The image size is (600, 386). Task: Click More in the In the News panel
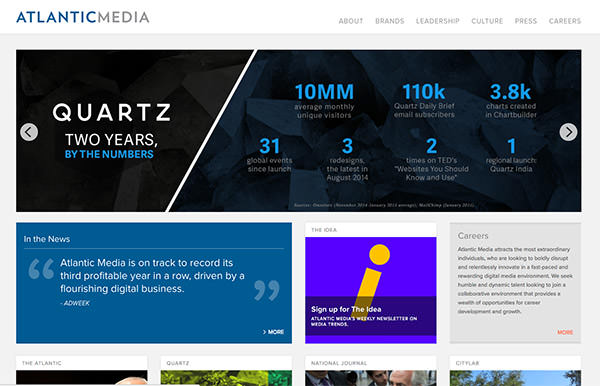(273, 332)
